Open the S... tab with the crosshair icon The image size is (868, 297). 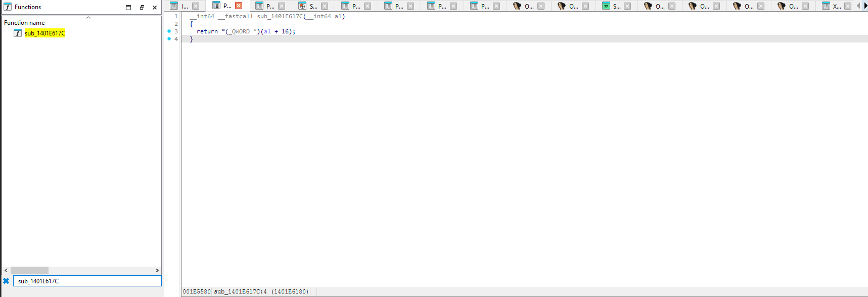coord(313,6)
